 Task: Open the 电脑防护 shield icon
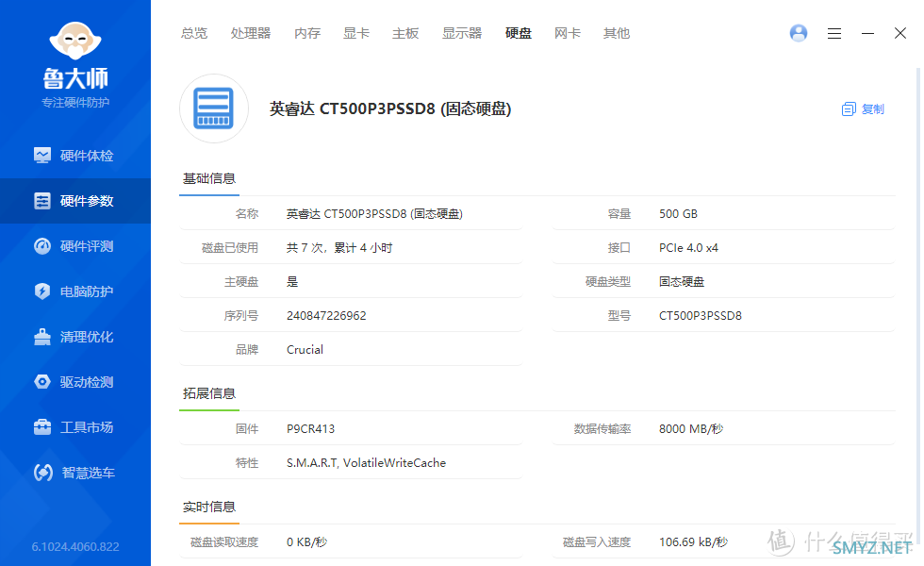click(42, 291)
